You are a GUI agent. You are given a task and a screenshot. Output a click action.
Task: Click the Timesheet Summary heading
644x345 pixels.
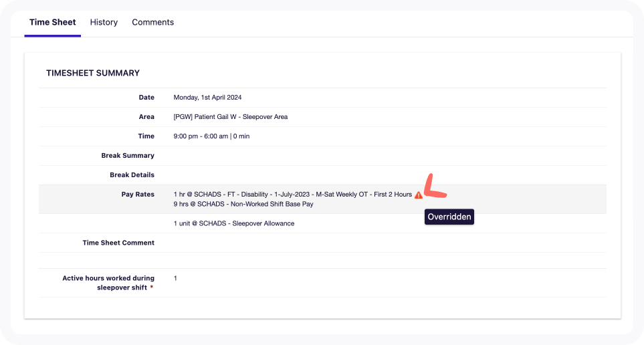click(x=92, y=73)
